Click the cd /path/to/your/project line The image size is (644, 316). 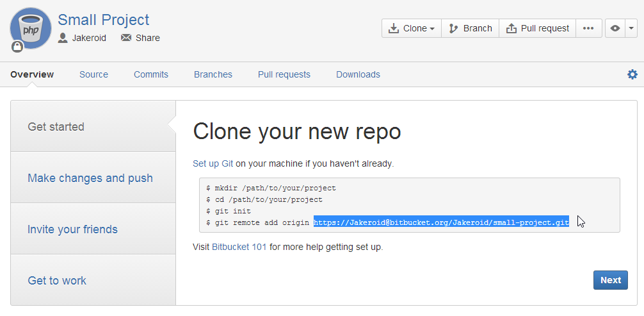tap(264, 199)
